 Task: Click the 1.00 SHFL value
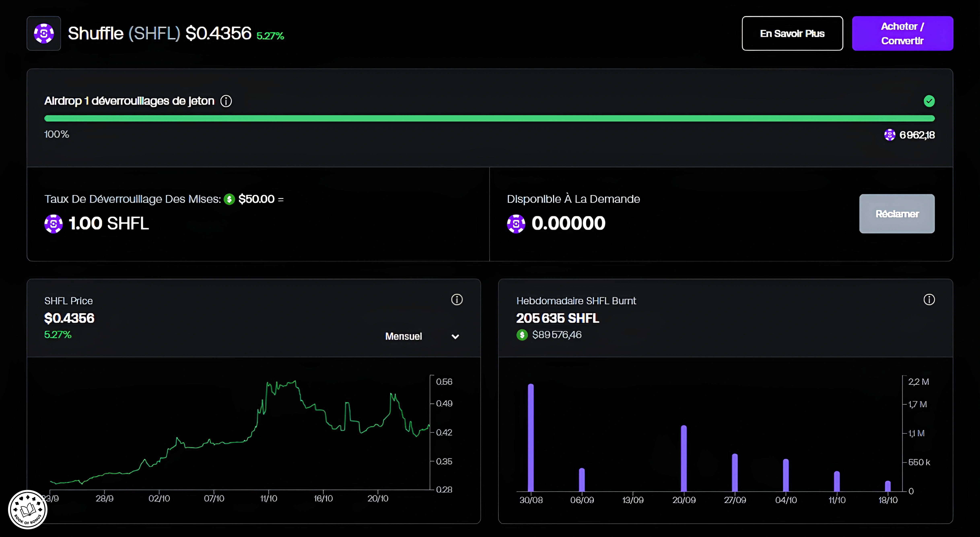(x=109, y=223)
